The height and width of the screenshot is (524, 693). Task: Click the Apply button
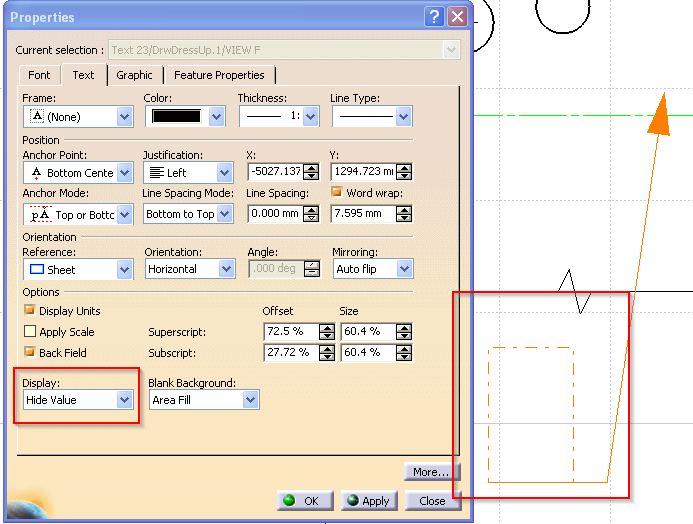(x=369, y=501)
